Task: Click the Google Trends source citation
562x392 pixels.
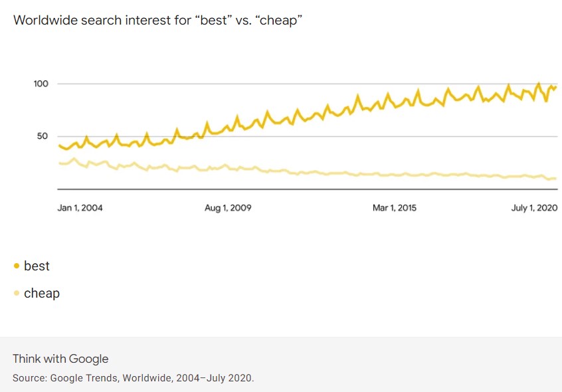Action: [x=133, y=378]
